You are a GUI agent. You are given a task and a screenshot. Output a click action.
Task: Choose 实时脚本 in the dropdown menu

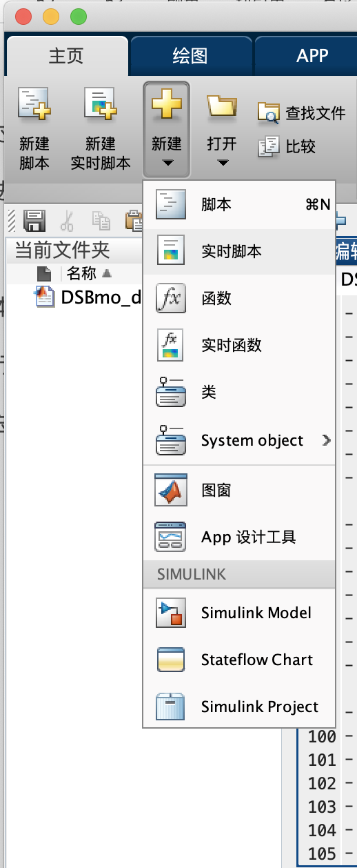coord(239,252)
